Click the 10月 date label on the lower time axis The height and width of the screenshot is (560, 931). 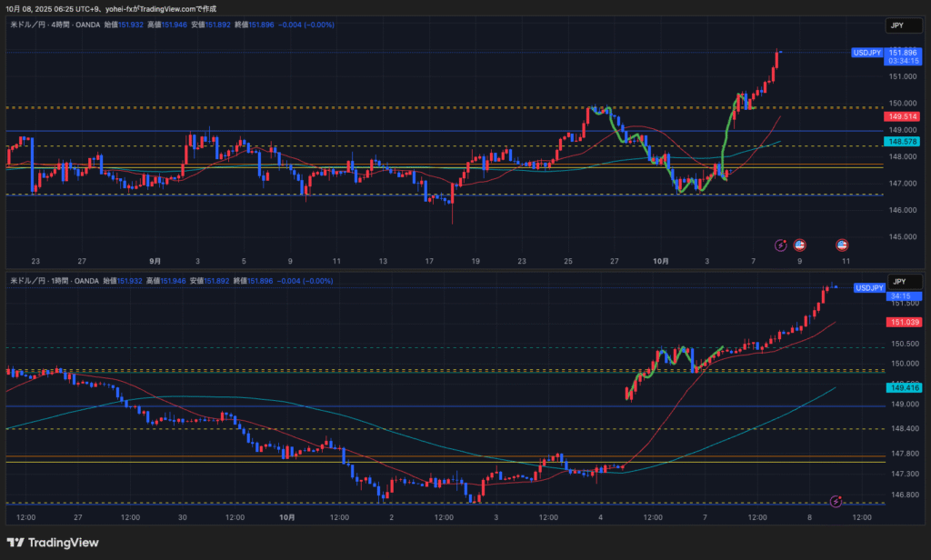(x=287, y=517)
